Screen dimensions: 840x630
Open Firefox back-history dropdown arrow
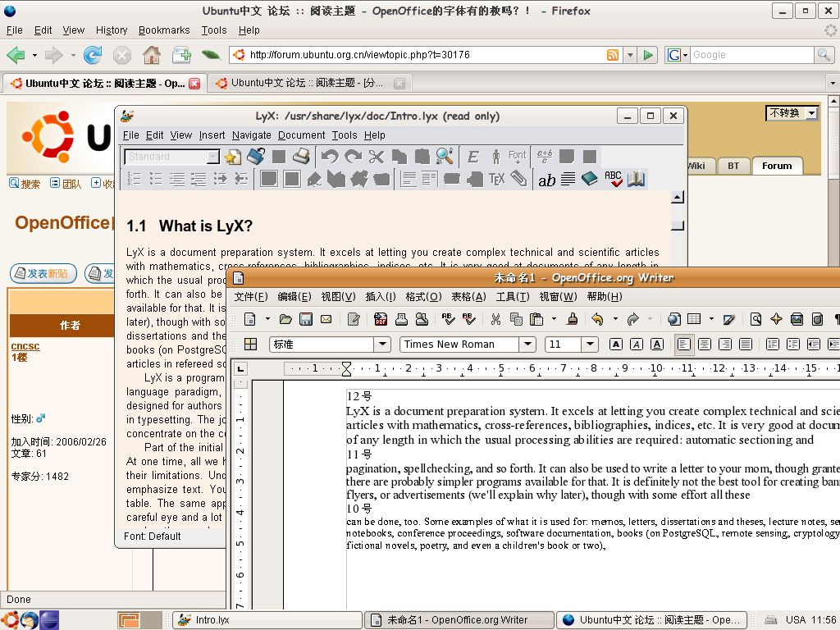click(x=34, y=55)
